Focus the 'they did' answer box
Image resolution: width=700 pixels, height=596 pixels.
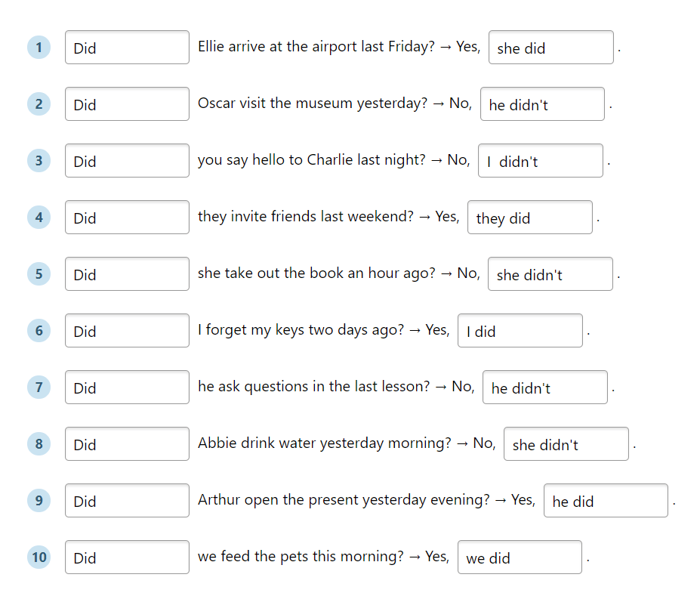pyautogui.click(x=530, y=218)
